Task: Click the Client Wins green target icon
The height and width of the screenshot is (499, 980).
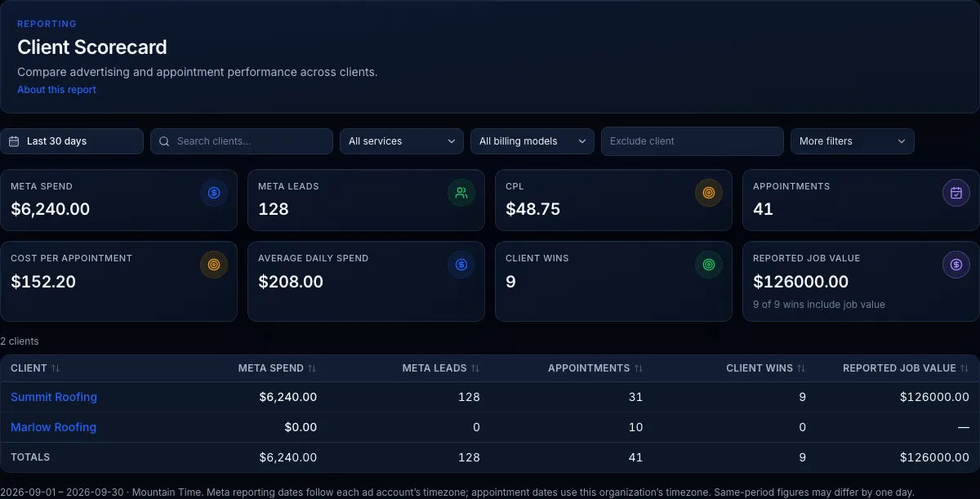Action: (709, 265)
